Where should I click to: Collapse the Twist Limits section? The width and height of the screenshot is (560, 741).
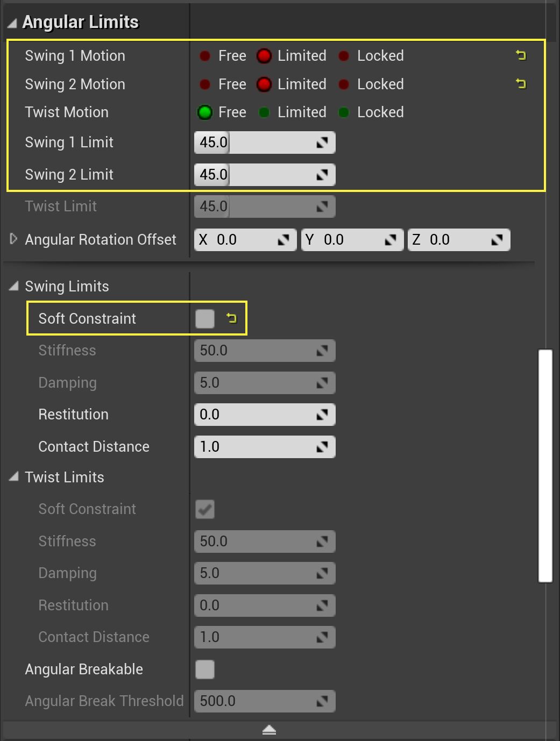point(13,476)
